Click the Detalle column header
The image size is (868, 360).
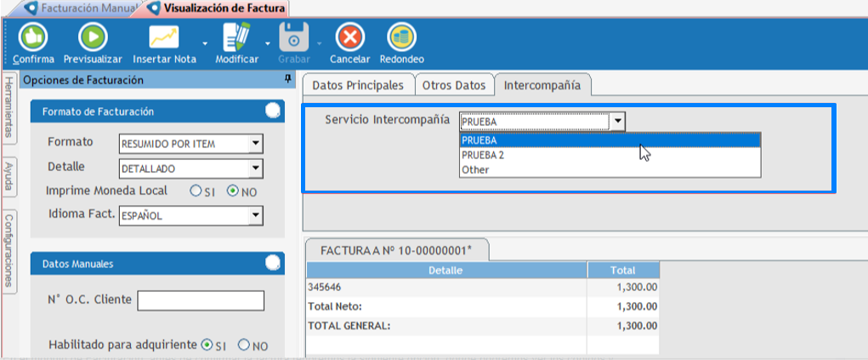point(446,271)
